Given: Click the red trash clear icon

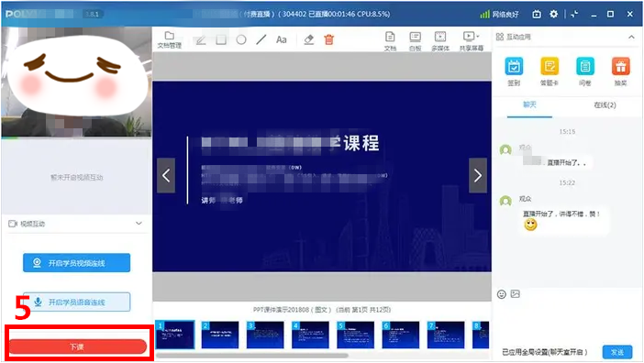Looking at the screenshot, I should click(329, 39).
